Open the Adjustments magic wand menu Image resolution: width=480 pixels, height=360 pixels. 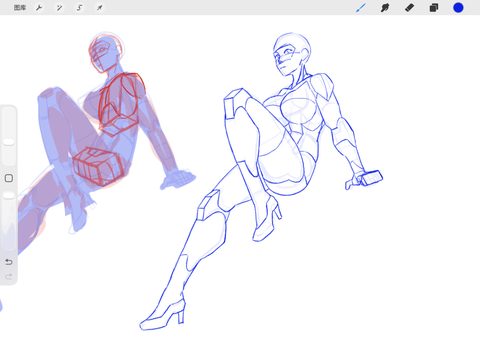59,8
